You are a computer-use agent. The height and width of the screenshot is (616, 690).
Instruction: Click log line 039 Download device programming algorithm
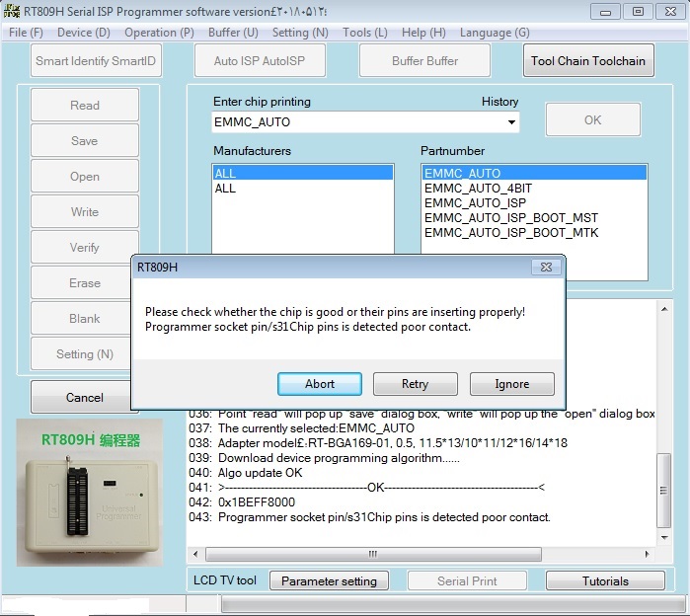pos(325,458)
